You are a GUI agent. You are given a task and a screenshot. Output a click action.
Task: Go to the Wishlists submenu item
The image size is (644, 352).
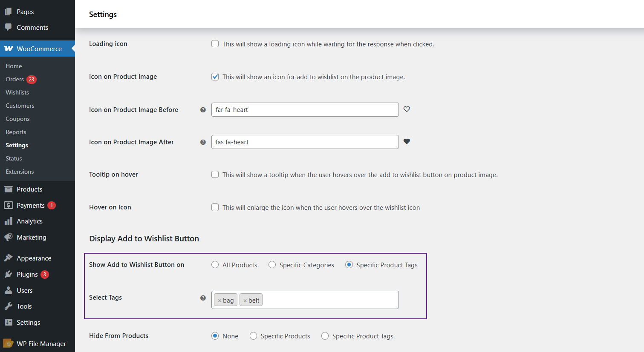click(x=17, y=92)
